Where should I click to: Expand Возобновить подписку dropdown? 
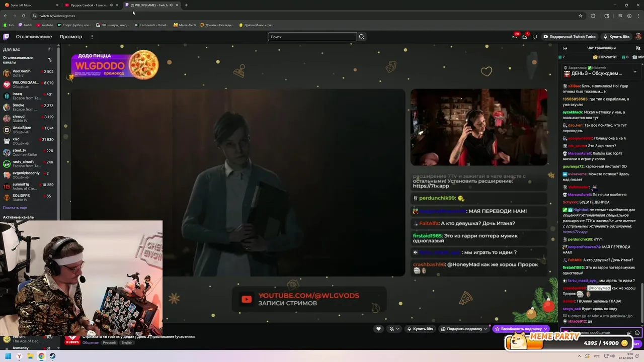(x=545, y=329)
